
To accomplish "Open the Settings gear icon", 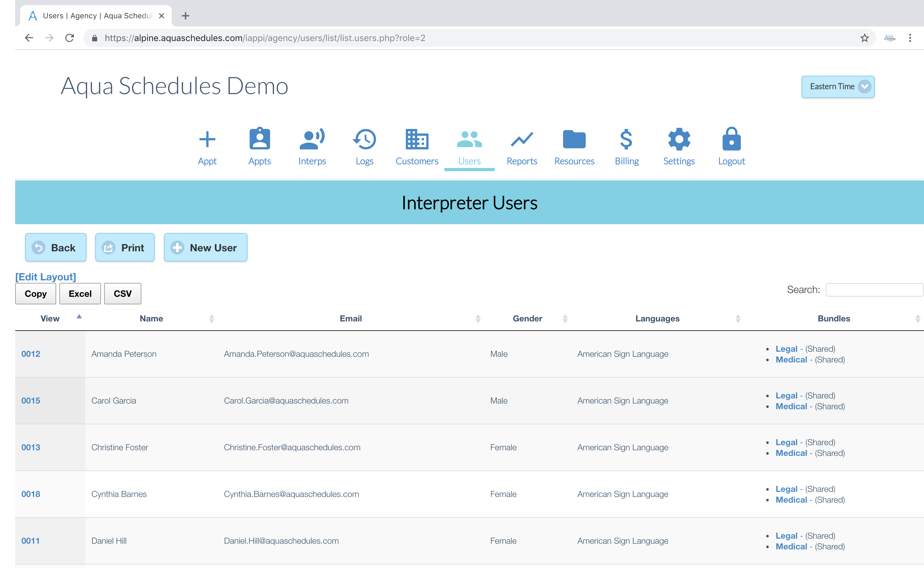I will (679, 139).
